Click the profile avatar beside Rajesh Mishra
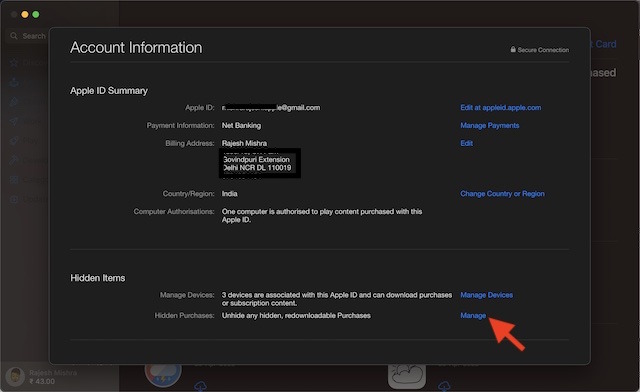This screenshot has width=640, height=392. tap(16, 377)
